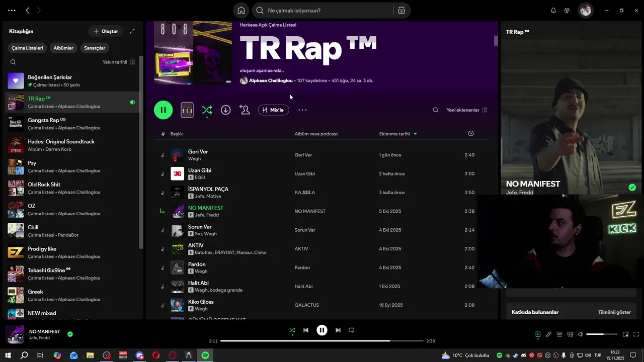Open Windows Start menu
Viewport: 644px width, 362px height.
[8, 355]
